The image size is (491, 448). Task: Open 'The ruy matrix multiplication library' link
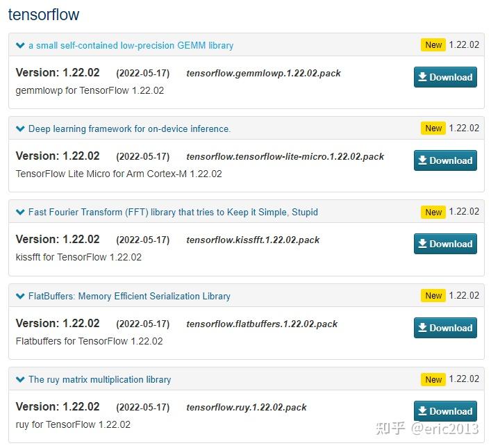click(99, 379)
